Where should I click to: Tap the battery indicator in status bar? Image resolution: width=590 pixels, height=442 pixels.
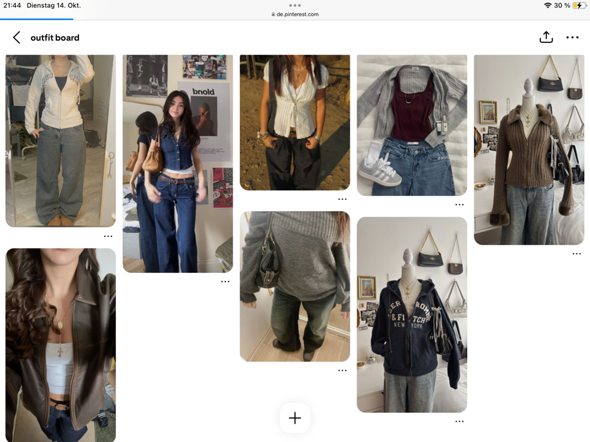579,5
